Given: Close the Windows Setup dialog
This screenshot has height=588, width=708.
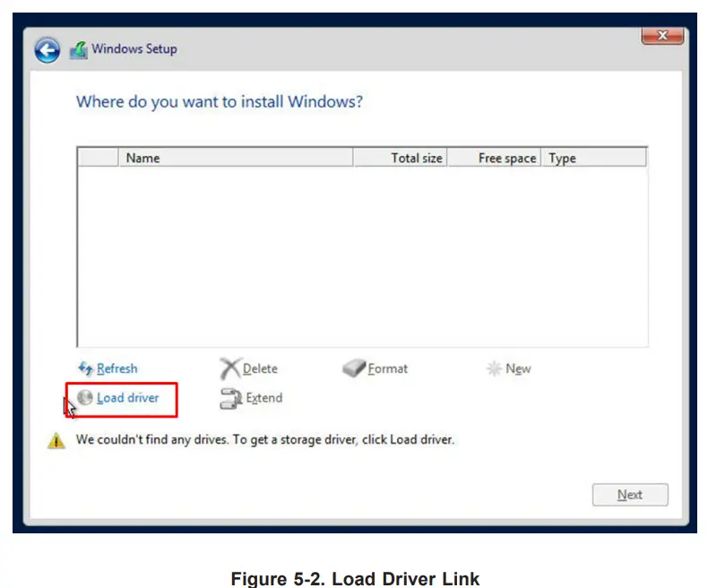Looking at the screenshot, I should pyautogui.click(x=662, y=36).
